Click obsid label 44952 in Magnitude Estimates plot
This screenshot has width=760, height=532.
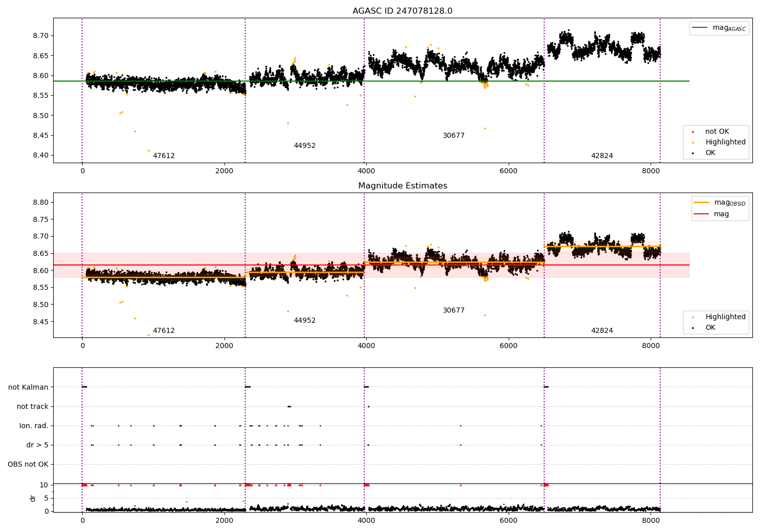pos(305,321)
